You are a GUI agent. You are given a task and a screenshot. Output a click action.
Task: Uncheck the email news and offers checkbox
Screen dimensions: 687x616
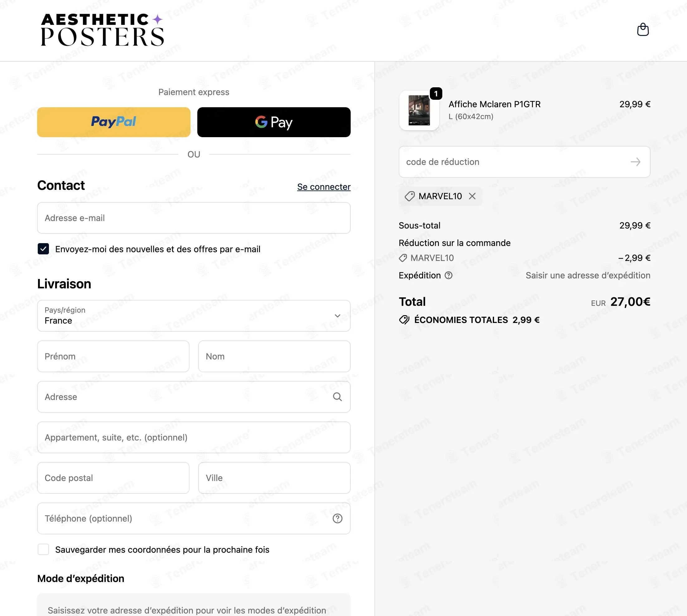click(x=43, y=249)
